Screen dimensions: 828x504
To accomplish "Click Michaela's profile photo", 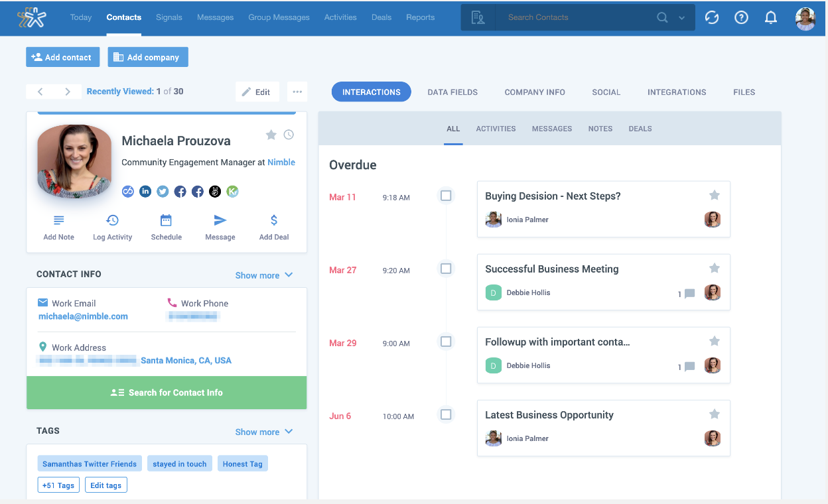I will [74, 161].
